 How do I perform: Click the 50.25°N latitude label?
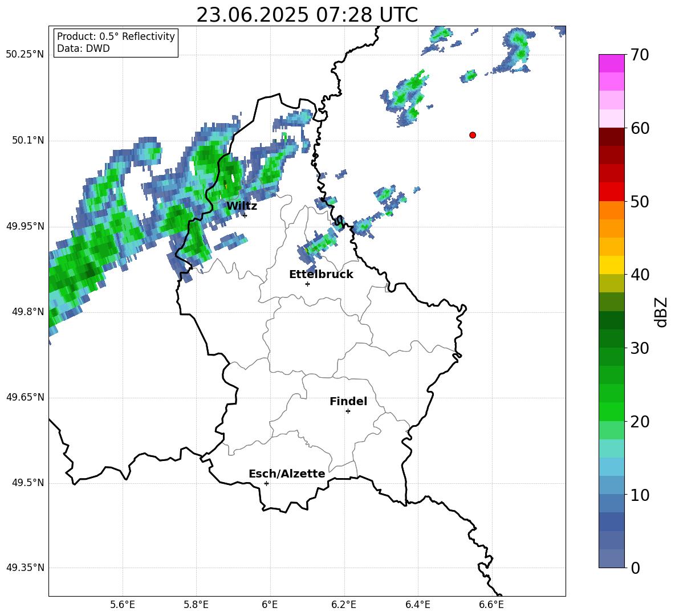tap(25, 55)
